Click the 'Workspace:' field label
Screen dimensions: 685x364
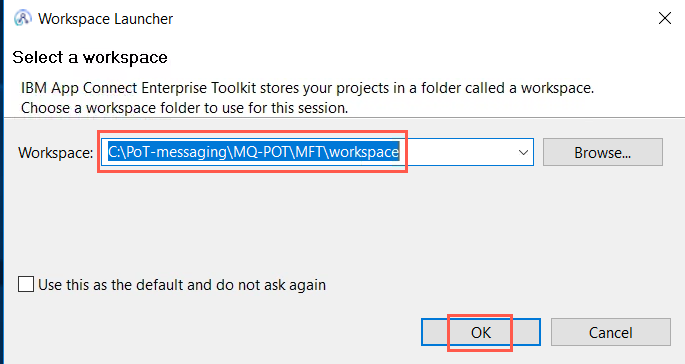point(55,153)
